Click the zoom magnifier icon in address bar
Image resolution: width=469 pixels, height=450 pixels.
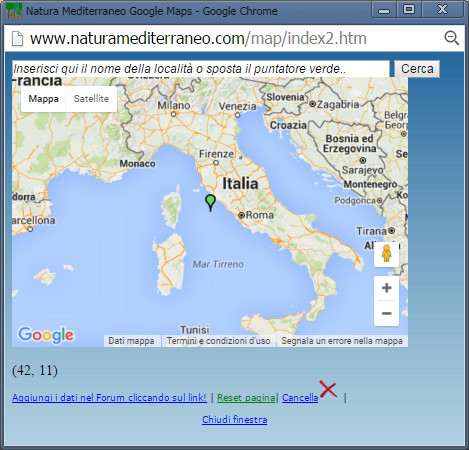click(x=452, y=38)
